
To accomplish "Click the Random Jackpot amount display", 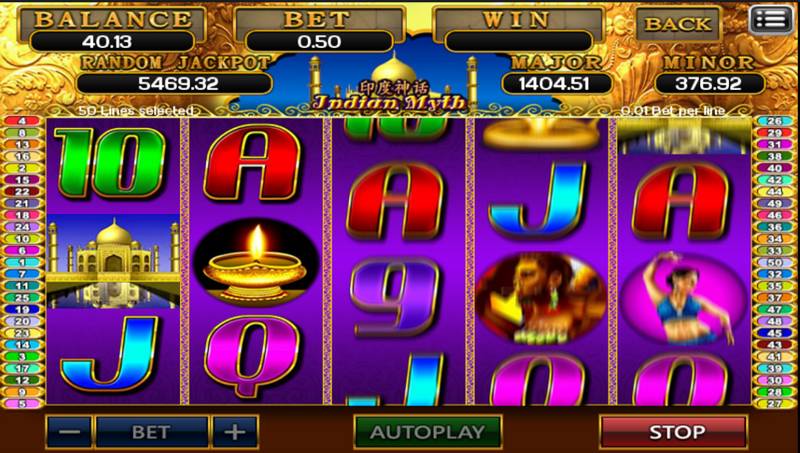I will pyautogui.click(x=174, y=83).
